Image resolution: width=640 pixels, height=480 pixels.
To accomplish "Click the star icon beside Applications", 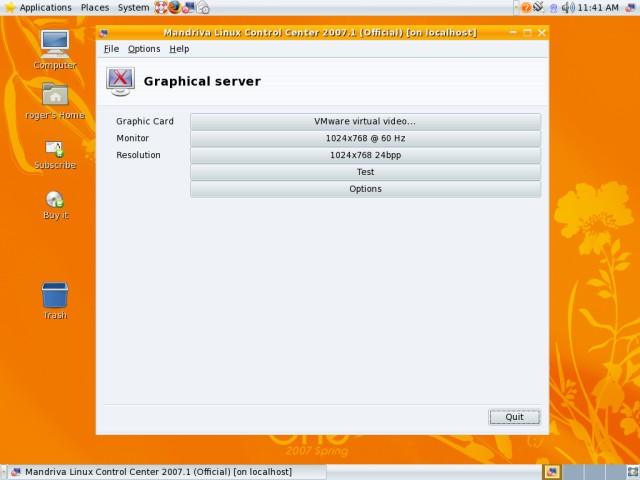I will [9, 7].
